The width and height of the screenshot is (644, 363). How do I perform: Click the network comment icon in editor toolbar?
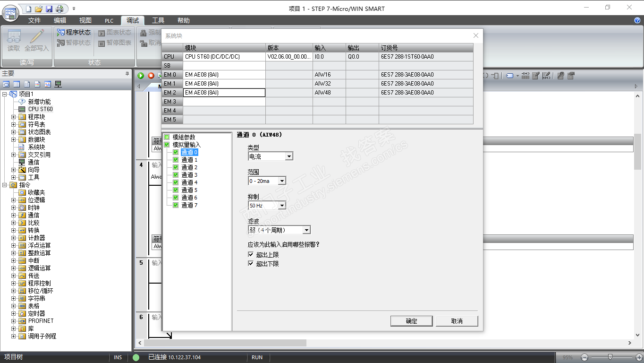click(x=546, y=76)
